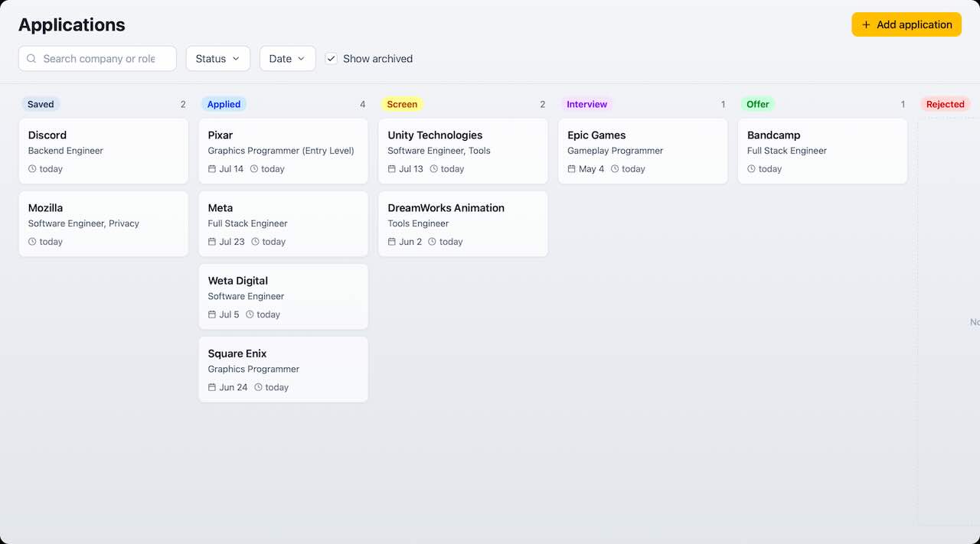The width and height of the screenshot is (980, 544).
Task: Click the 'Jul 23' date on Meta
Action: [232, 242]
